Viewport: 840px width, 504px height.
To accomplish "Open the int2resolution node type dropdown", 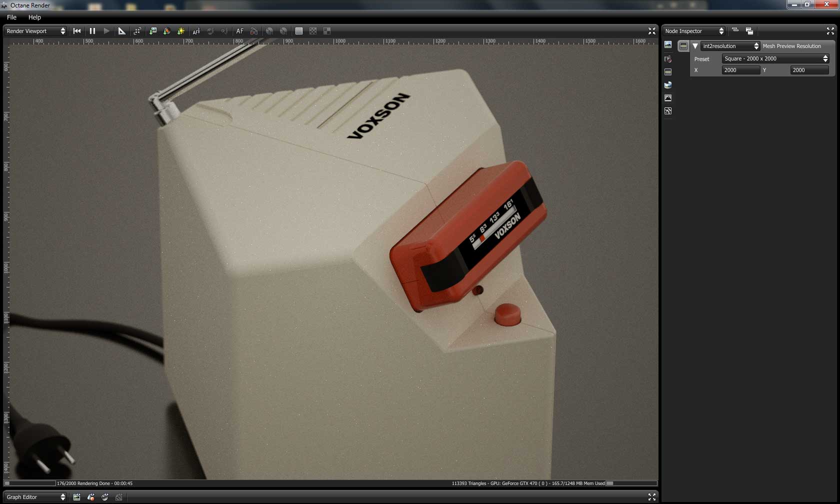I will pos(730,46).
